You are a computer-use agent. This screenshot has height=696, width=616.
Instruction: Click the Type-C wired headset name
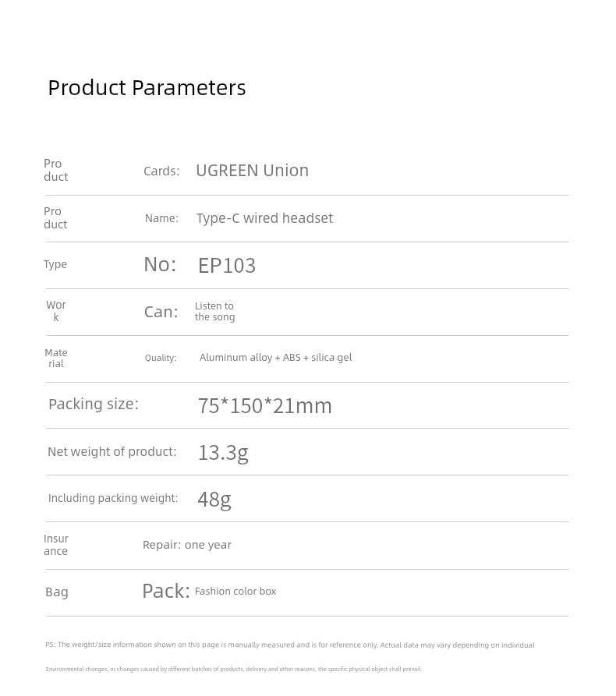pos(264,218)
